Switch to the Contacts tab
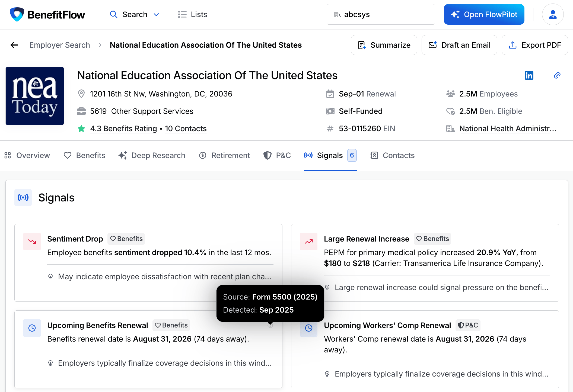573x392 pixels. 392,155
